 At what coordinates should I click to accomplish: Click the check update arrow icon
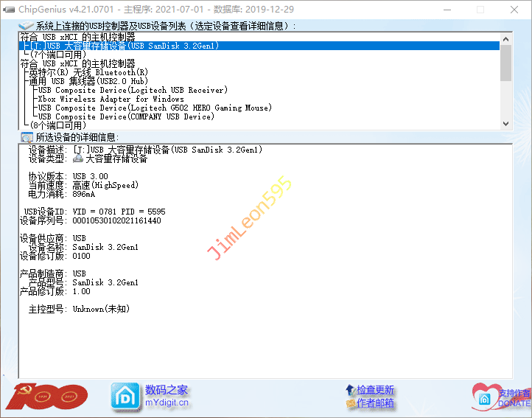[349, 389]
